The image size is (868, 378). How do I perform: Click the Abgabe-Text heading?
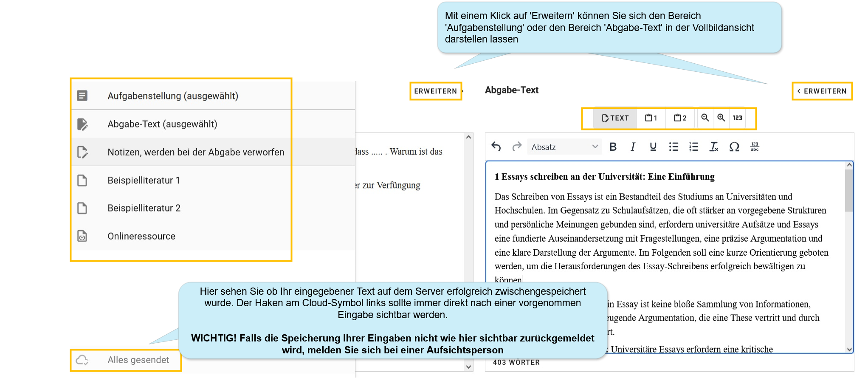(512, 90)
